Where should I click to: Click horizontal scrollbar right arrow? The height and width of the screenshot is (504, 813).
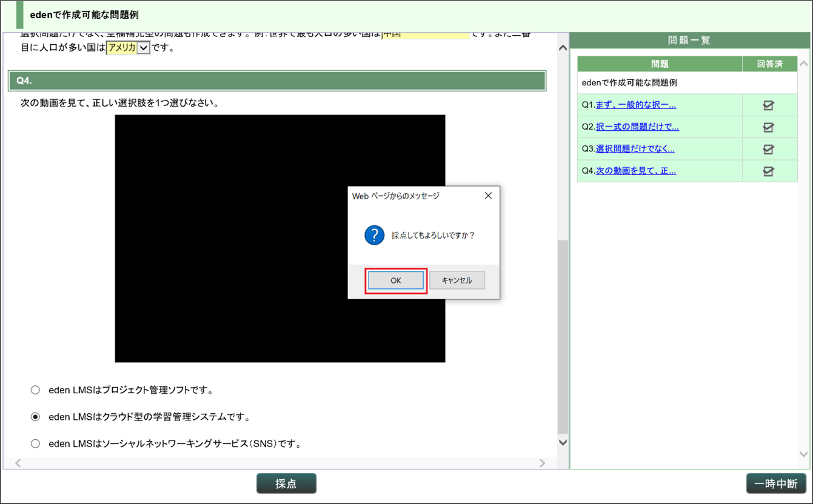pyautogui.click(x=542, y=463)
